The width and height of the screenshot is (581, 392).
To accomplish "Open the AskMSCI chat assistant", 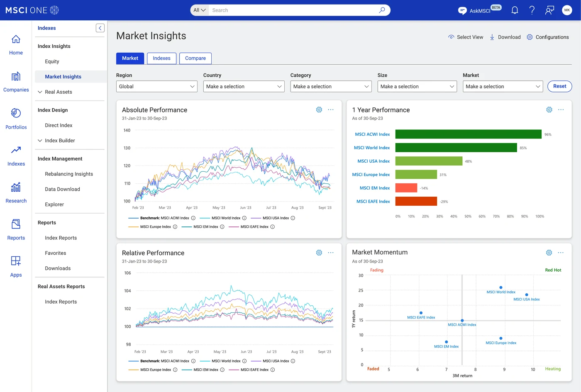I will coord(479,10).
